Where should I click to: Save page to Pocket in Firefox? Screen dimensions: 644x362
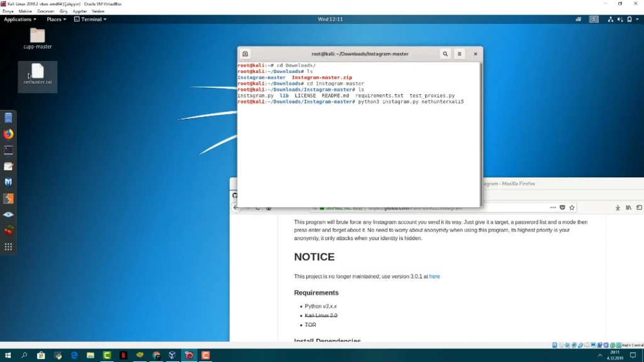pyautogui.click(x=562, y=207)
